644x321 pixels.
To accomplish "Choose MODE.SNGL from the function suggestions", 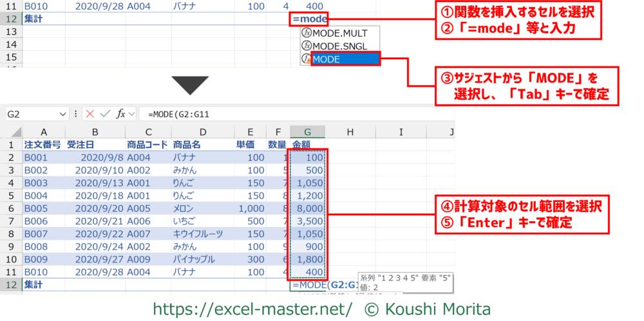I will [339, 45].
